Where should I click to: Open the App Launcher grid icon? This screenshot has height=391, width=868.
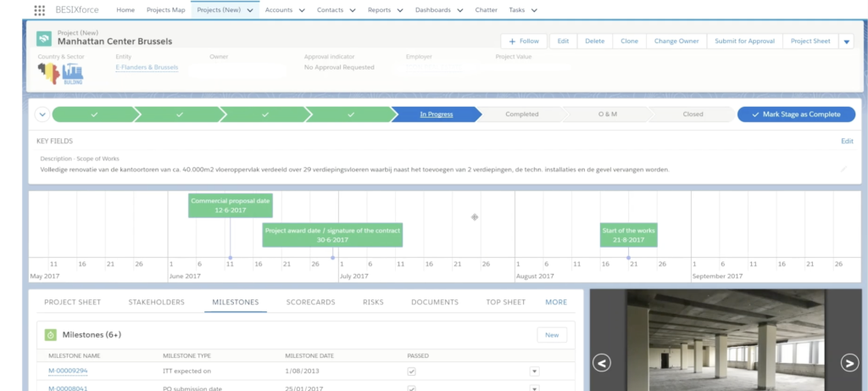pos(39,10)
